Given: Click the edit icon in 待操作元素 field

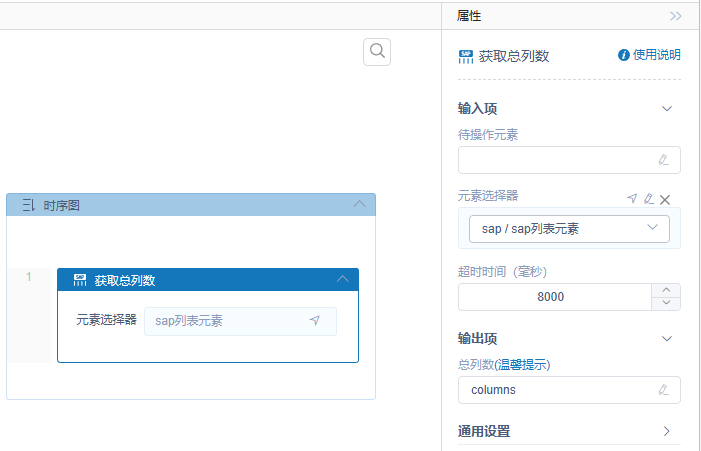Looking at the screenshot, I should (663, 160).
